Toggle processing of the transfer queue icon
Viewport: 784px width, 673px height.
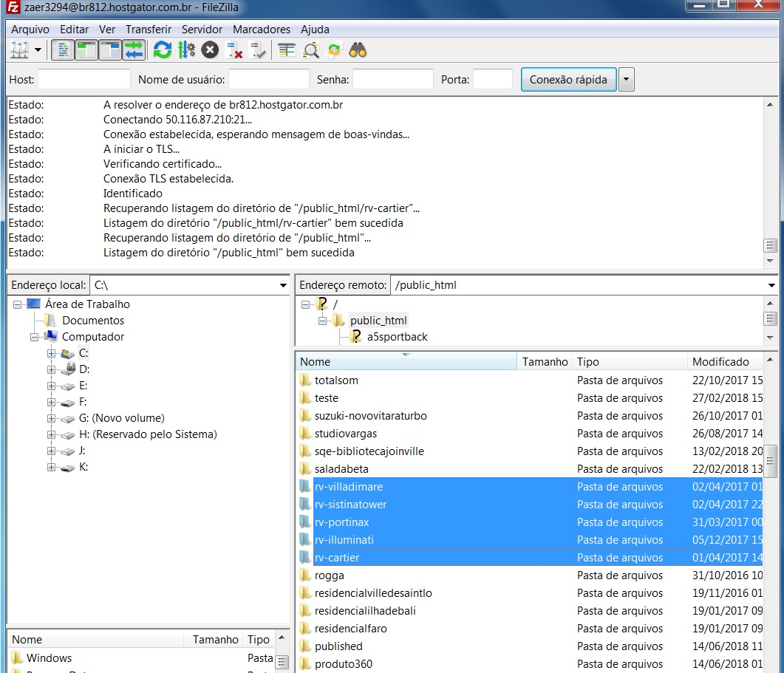(186, 50)
